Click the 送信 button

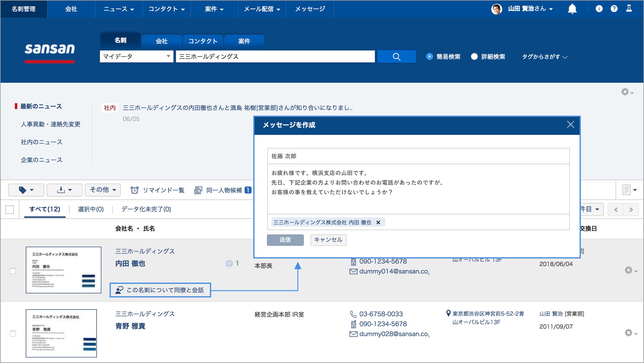[285, 240]
